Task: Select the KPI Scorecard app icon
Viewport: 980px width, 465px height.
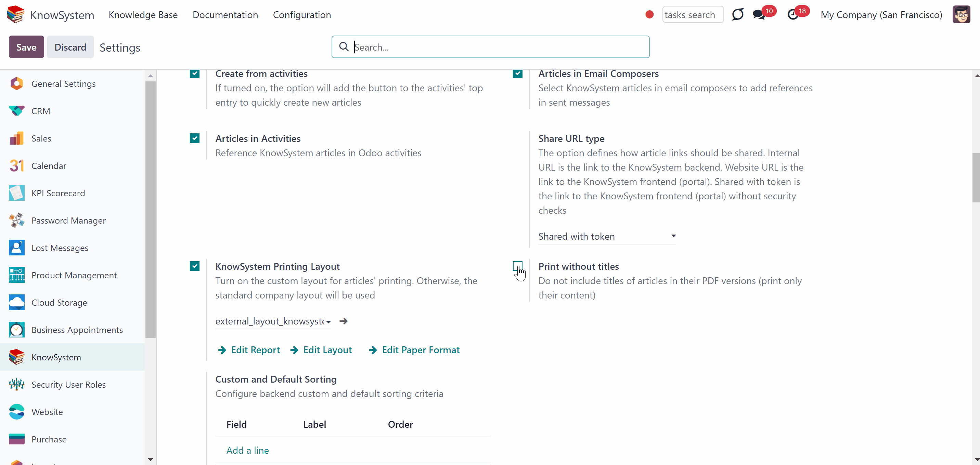Action: [x=17, y=193]
